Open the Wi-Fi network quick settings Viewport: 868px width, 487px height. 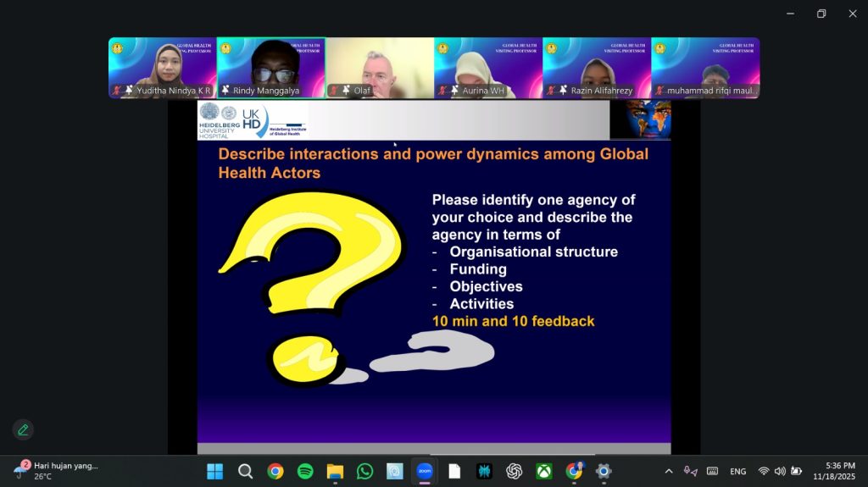764,471
